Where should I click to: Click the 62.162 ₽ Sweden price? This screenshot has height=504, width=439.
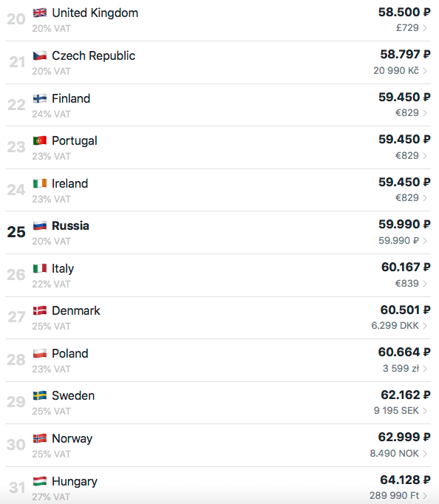click(x=405, y=395)
